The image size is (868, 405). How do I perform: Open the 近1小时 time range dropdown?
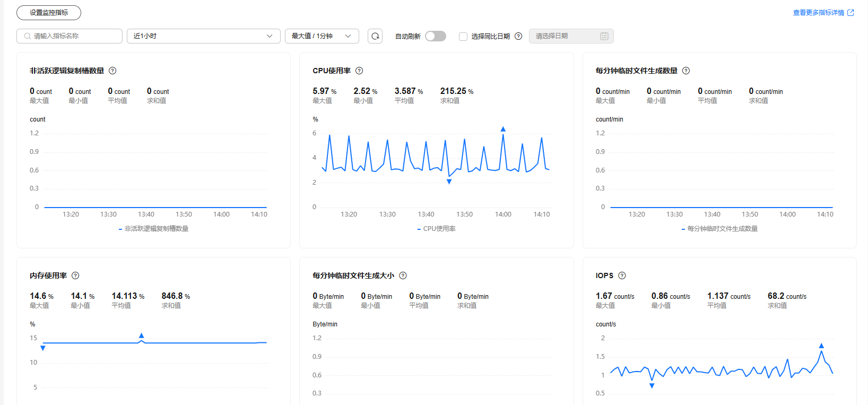pos(203,36)
